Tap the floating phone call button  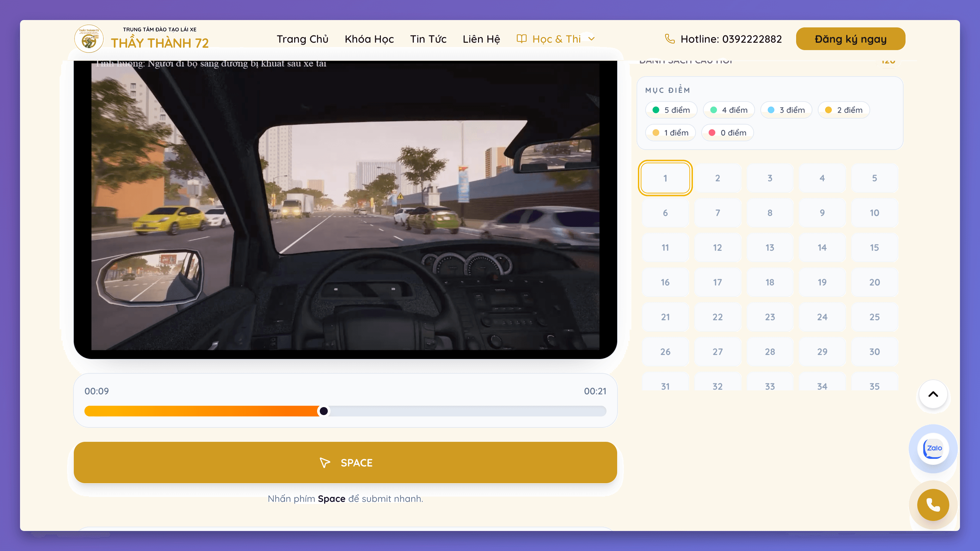pos(933,505)
